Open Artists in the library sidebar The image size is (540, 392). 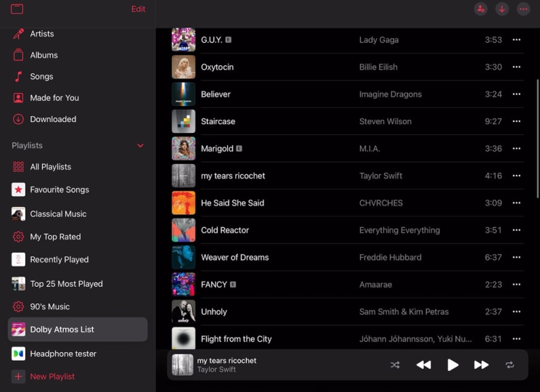point(78,34)
